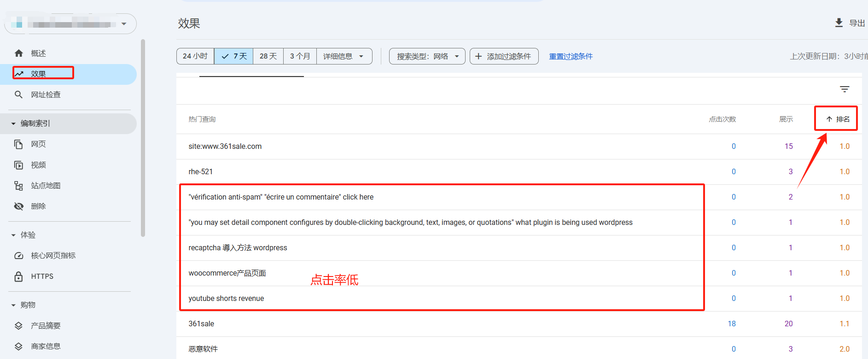
Task: Click the 添加过滤条件 button
Action: [x=504, y=56]
